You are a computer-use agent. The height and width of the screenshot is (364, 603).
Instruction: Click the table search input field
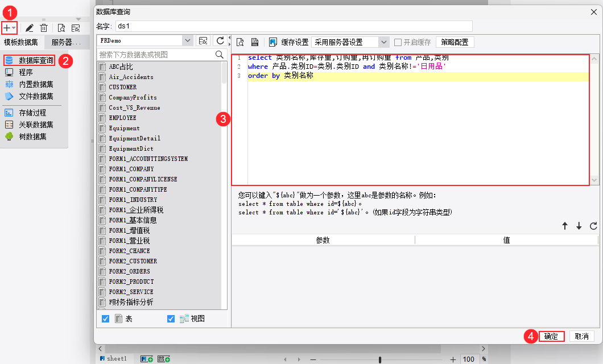[x=156, y=55]
